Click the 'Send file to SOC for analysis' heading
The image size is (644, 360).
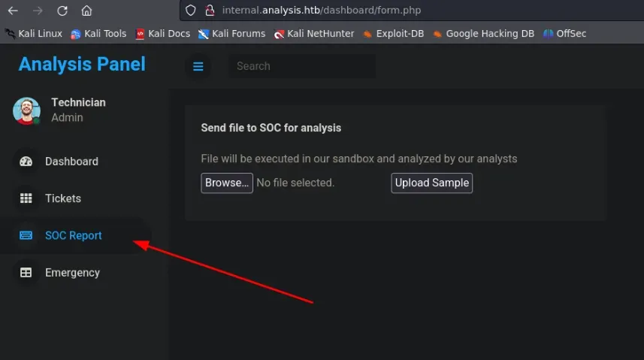click(271, 128)
